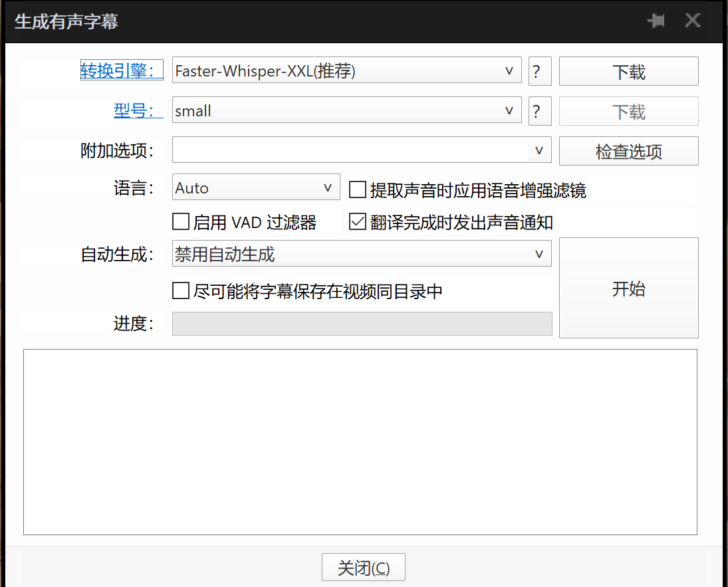Click the 自动生成 label
The width and height of the screenshot is (728, 587).
pyautogui.click(x=117, y=254)
